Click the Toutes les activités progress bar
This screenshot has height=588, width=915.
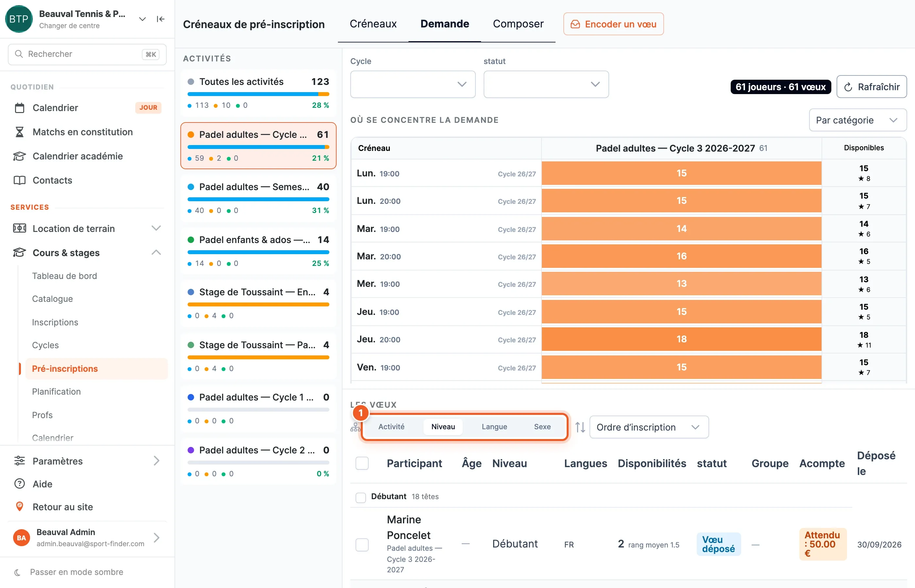(258, 94)
